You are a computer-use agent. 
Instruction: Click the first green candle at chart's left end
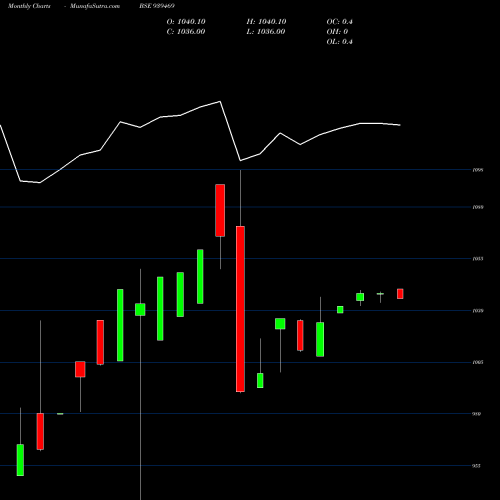coord(20,460)
